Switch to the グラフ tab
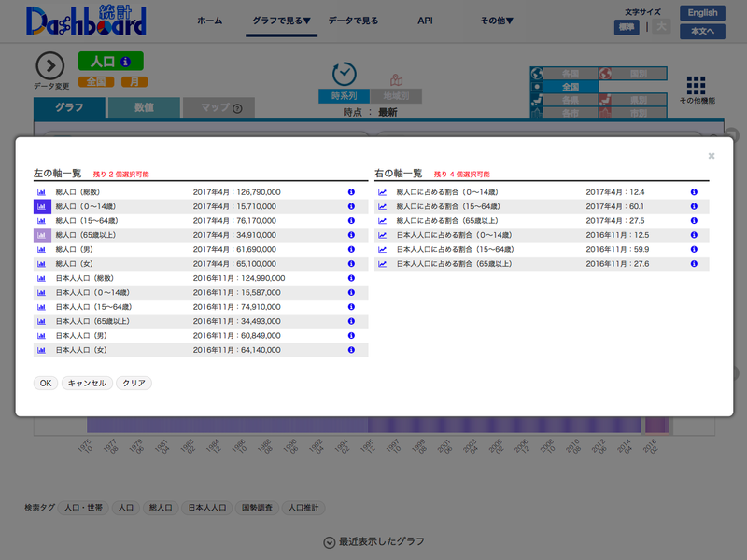 pyautogui.click(x=69, y=107)
